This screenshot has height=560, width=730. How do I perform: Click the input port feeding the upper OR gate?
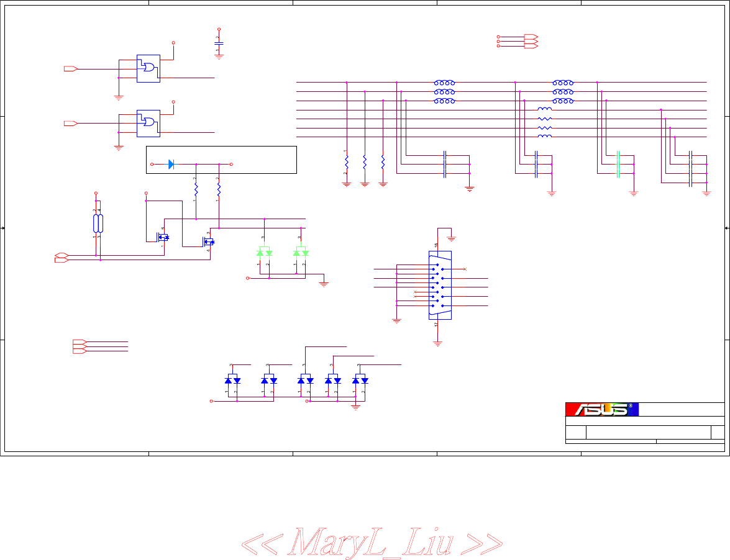point(70,69)
